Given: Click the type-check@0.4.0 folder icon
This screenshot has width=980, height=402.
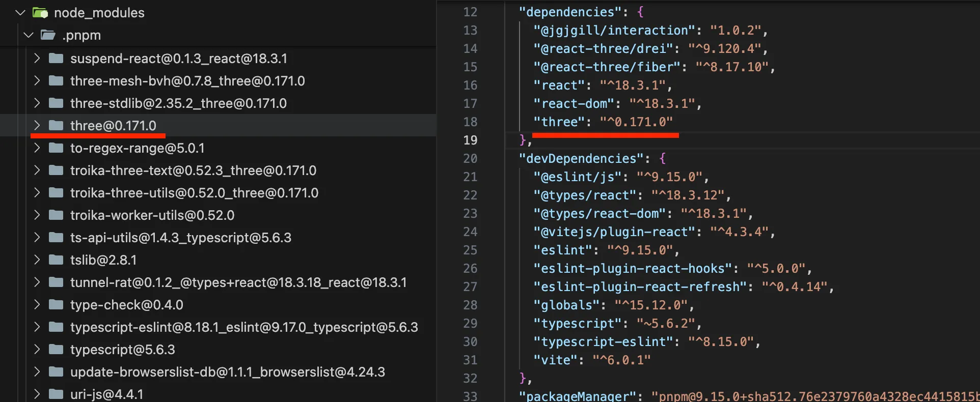Looking at the screenshot, I should 56,305.
